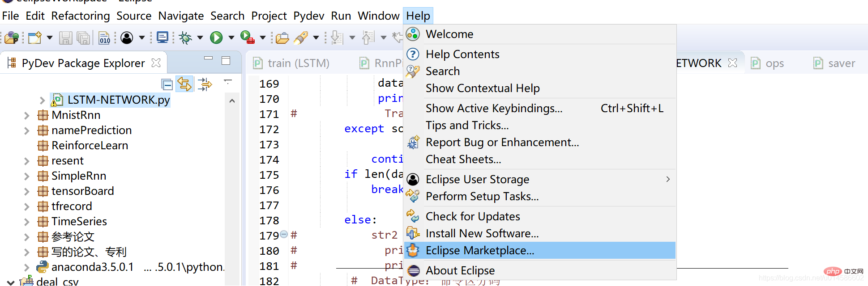The width and height of the screenshot is (868, 286).
Task: Toggle the fold marker on line 179
Action: tap(284, 235)
